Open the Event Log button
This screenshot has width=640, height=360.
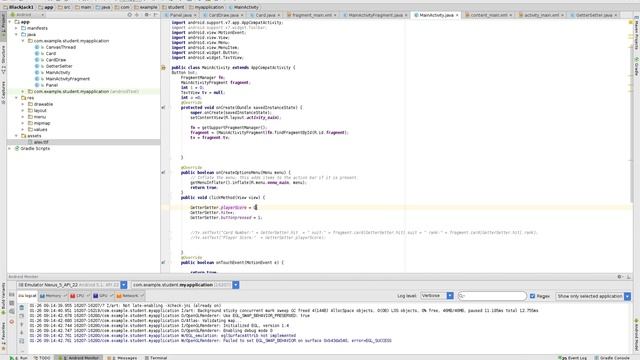[572, 358]
